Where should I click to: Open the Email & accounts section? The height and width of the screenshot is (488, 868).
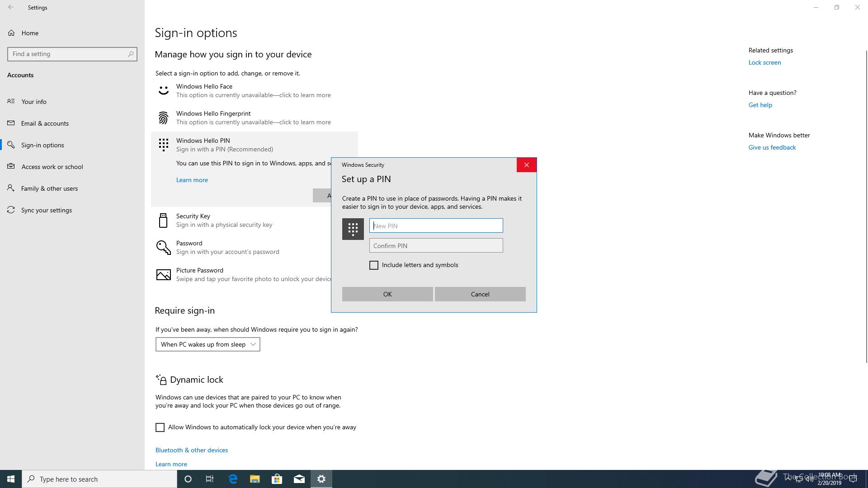[x=45, y=123]
